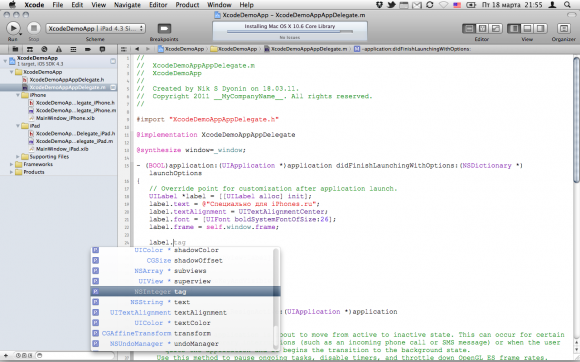Select XcodeDemoAppAppDelegate.m in navigator
The height and width of the screenshot is (362, 580).
tap(58, 87)
